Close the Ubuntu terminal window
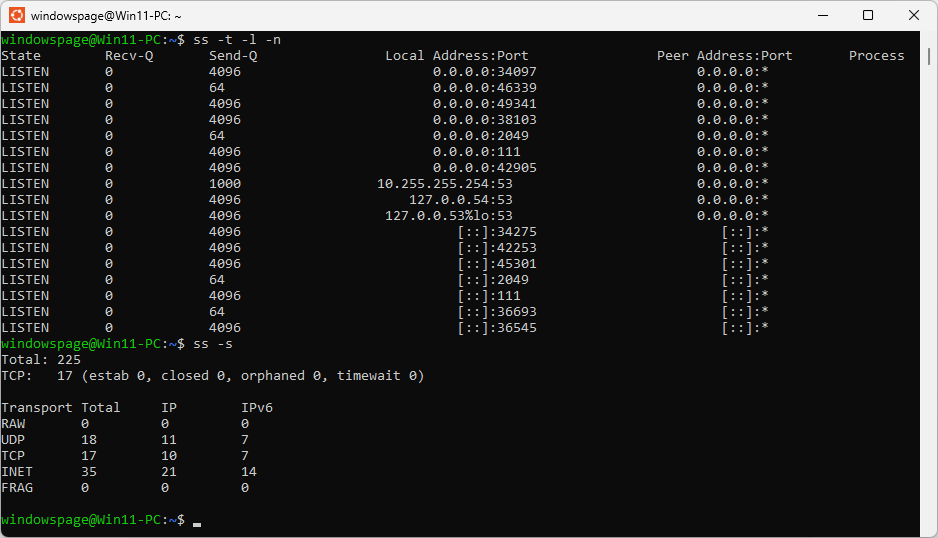 [x=914, y=16]
